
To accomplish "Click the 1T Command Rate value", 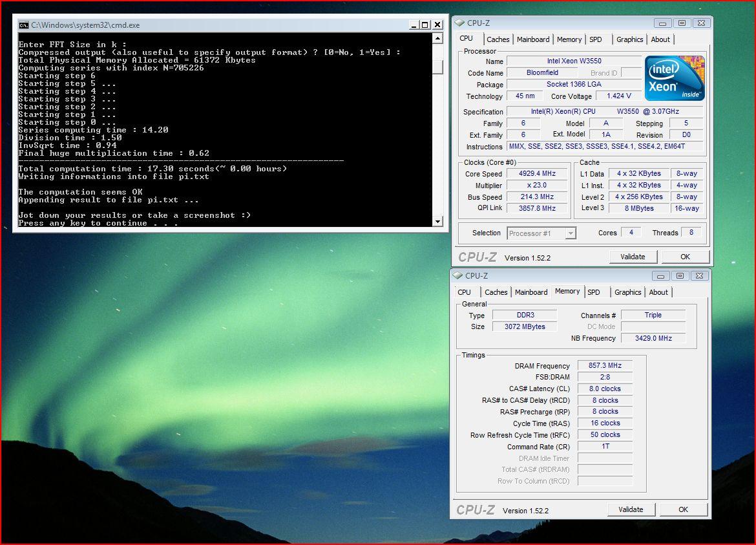I will point(605,446).
